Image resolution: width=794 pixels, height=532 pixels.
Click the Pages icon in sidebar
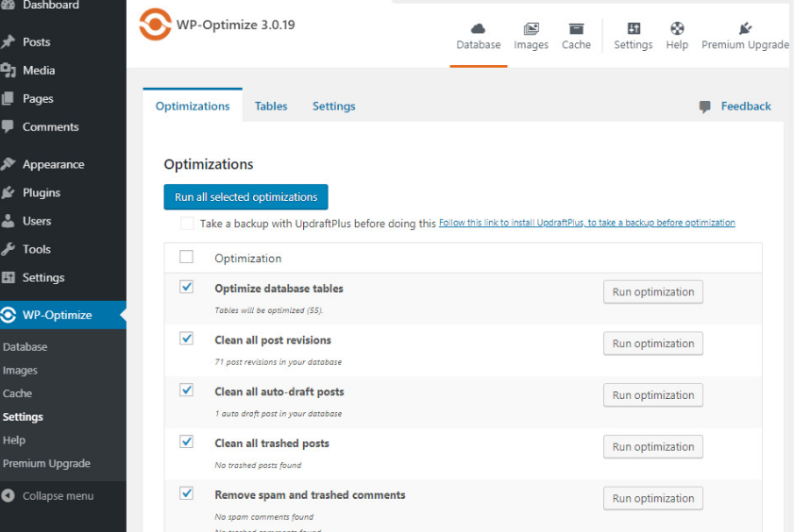8,98
